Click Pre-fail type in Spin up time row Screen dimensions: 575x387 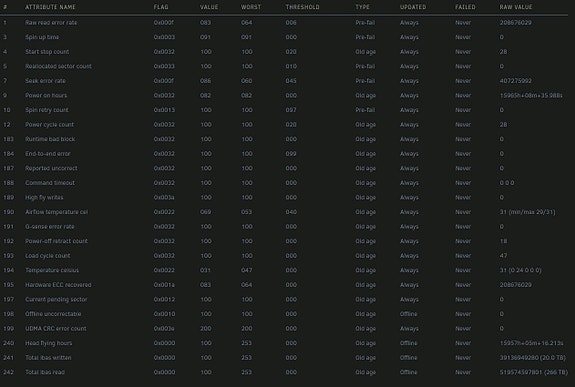365,37
